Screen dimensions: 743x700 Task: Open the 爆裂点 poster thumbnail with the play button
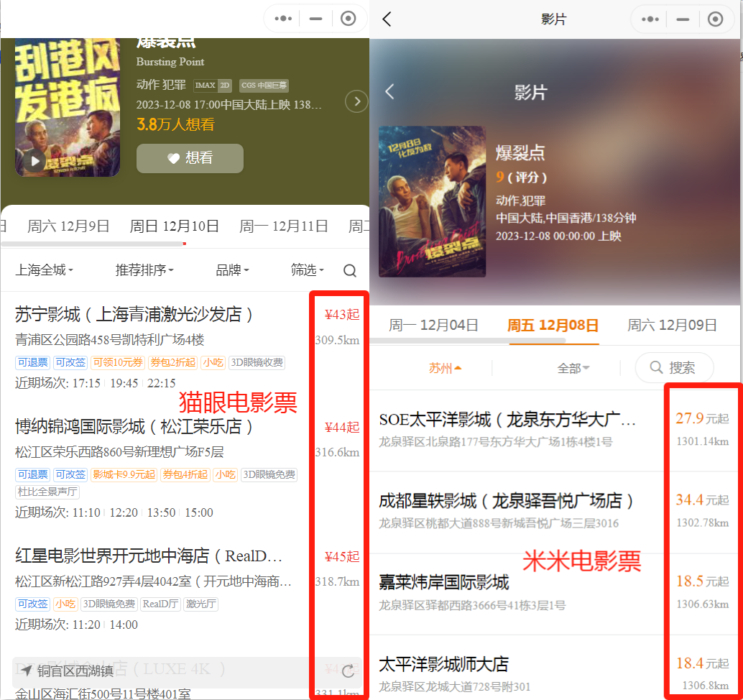coord(68,108)
